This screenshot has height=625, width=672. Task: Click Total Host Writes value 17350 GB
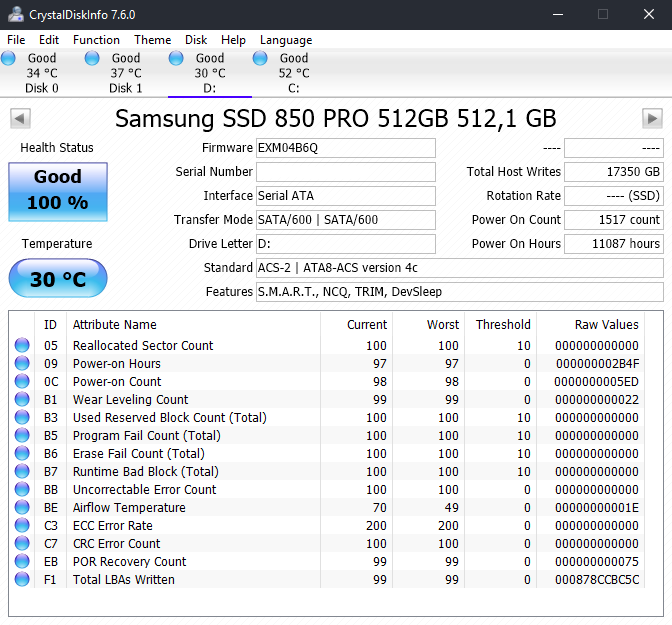(614, 172)
